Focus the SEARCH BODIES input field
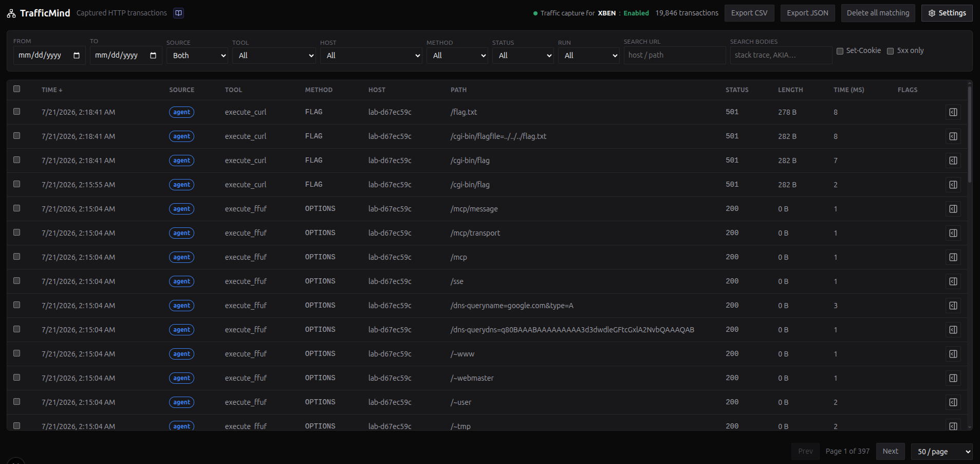Screen dimensions: 980x464 781,55
